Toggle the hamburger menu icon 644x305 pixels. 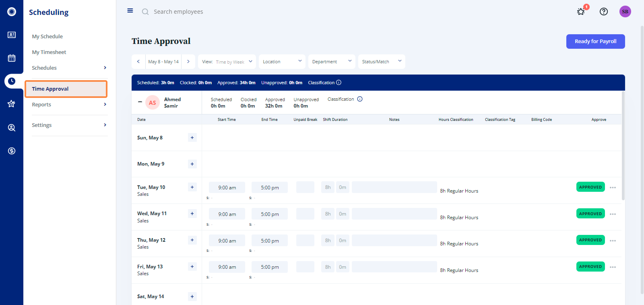pos(130,10)
